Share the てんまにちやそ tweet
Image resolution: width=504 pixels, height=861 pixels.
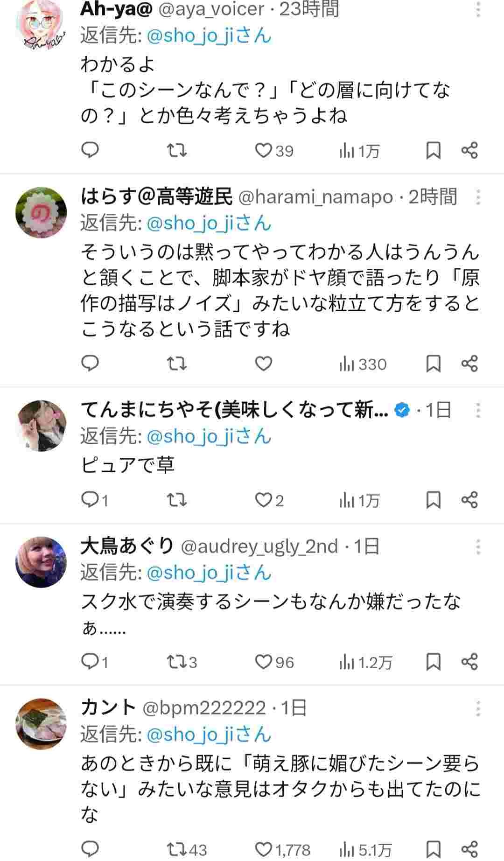coord(469,500)
